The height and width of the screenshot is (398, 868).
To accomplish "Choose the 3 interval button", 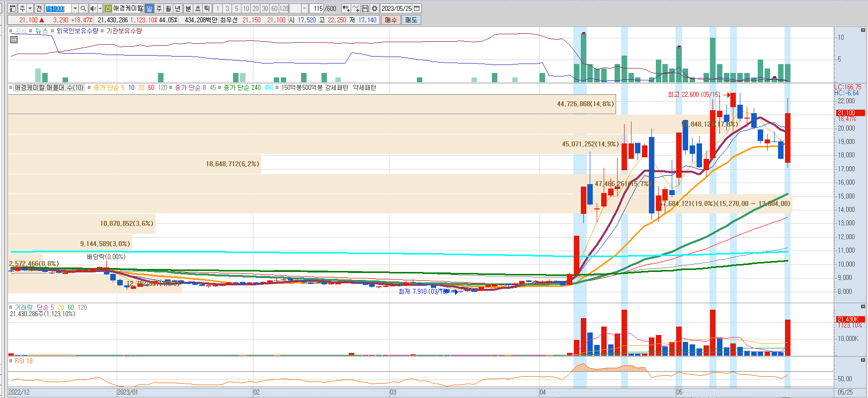I will coord(227,8).
